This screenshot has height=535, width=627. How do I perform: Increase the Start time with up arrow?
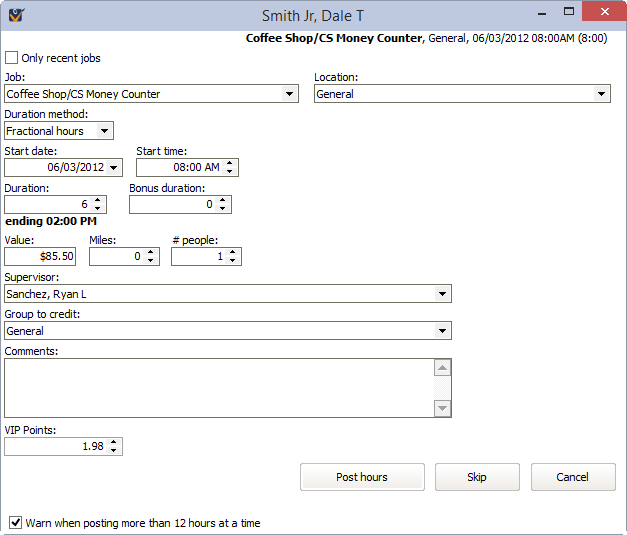(x=230, y=163)
